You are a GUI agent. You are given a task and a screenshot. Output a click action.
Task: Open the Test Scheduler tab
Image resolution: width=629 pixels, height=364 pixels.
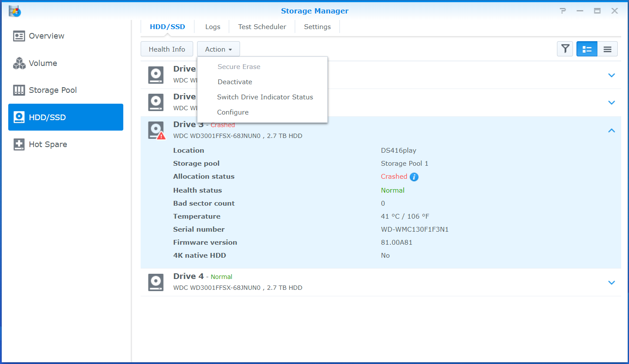coord(262,27)
